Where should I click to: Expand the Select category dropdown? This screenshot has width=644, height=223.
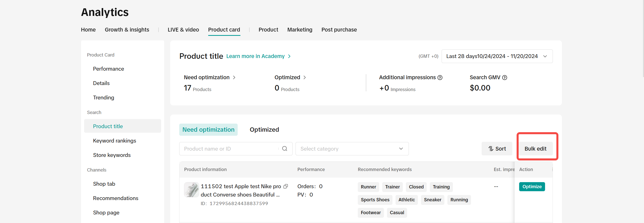tap(352, 149)
